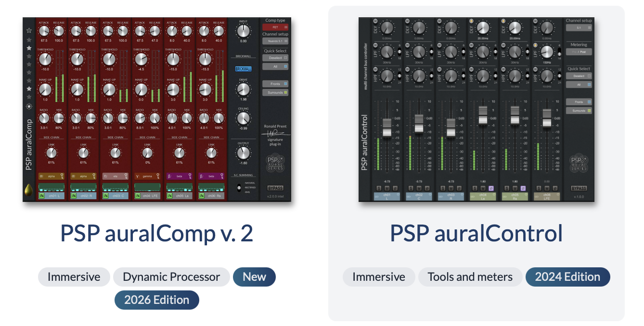This screenshot has height=326, width=644.
Task: Click Fronts in auralControl Quick Select
Action: point(579,102)
